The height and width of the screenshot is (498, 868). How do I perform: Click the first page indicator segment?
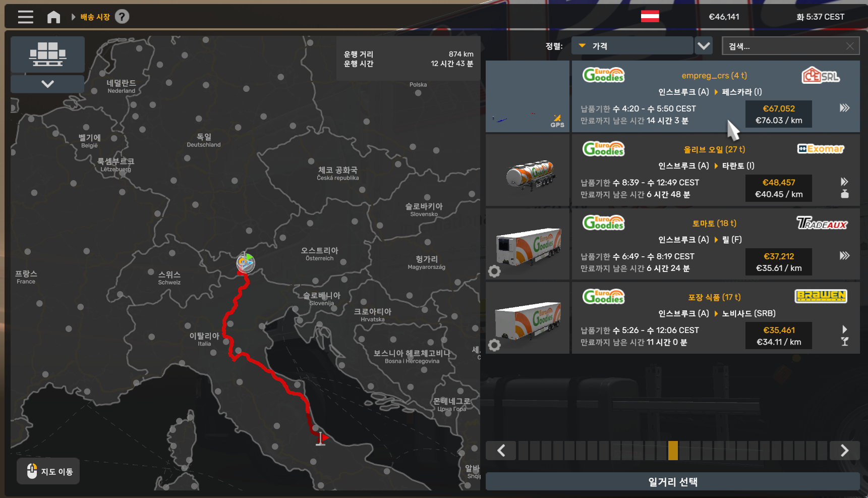coord(523,451)
